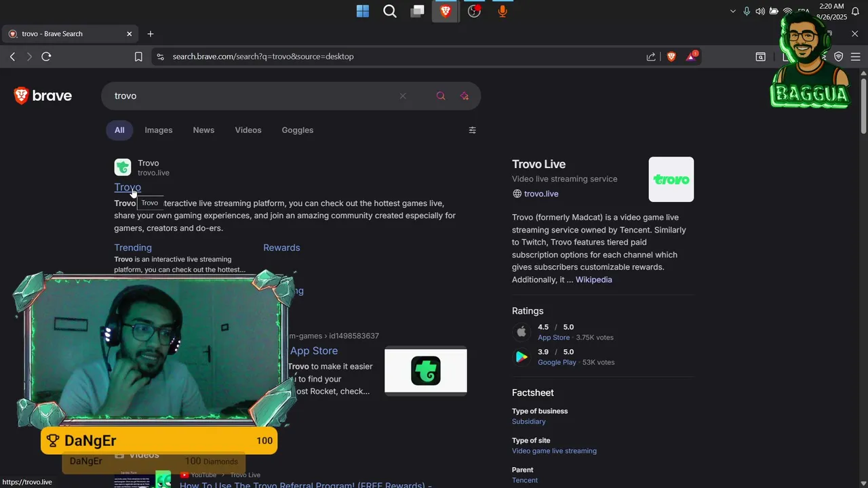Open trovo.live link in the infobox
Image resolution: width=868 pixels, height=488 pixels.
coord(541,194)
